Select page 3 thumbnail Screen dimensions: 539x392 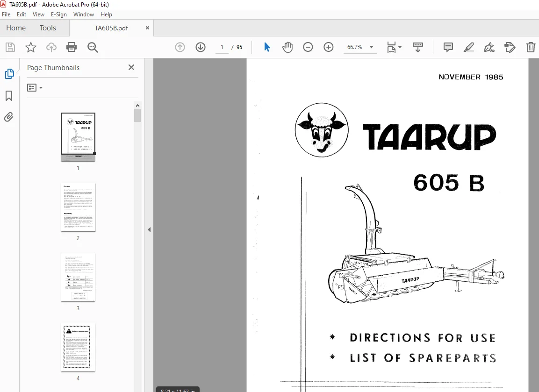pyautogui.click(x=78, y=277)
